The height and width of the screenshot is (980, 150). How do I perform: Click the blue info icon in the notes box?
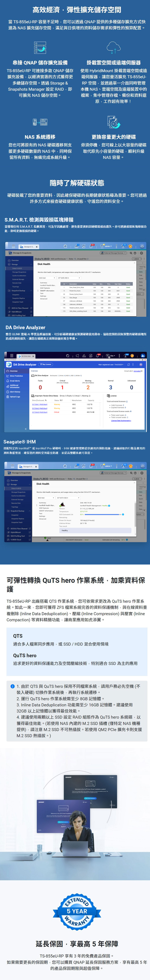click(13, 686)
